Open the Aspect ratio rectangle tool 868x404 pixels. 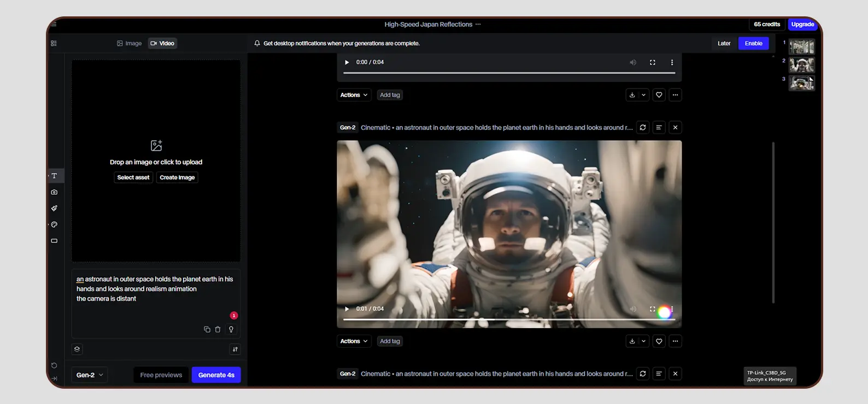coord(54,241)
